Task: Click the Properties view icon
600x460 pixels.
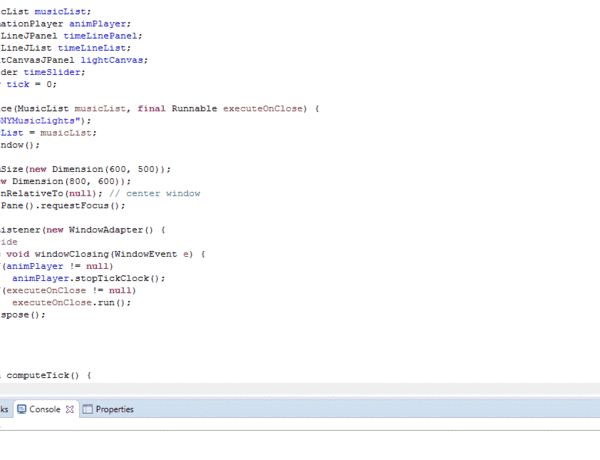Action: 87,409
